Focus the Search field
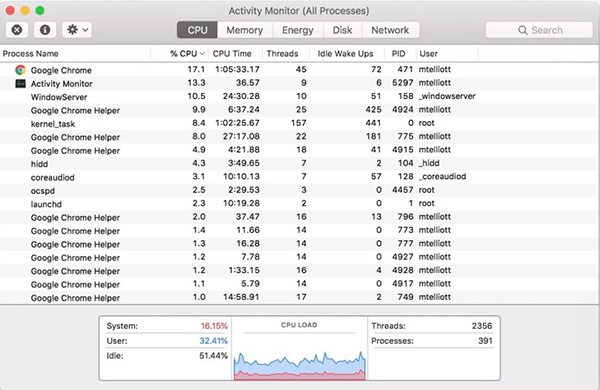The image size is (600, 390). tap(539, 30)
